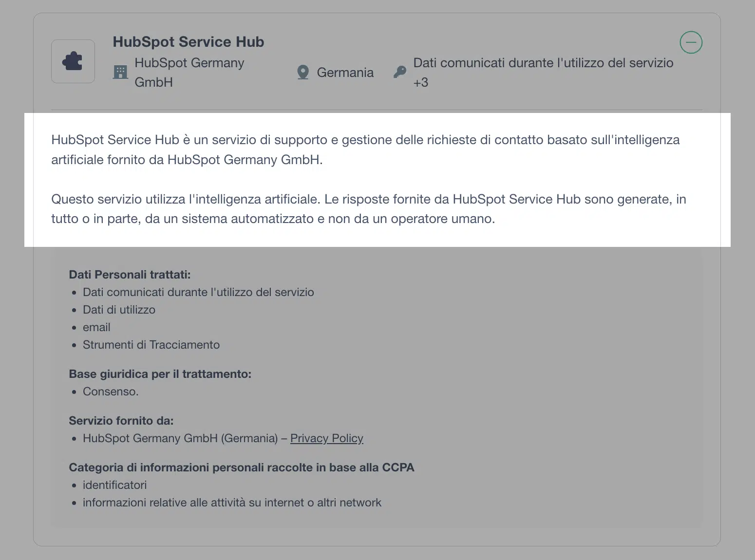Click the Consenso list item
Viewport: 755px width, 560px height.
(x=111, y=392)
